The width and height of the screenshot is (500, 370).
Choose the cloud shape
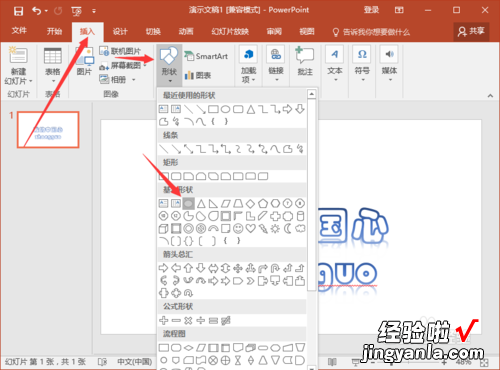(x=300, y=229)
